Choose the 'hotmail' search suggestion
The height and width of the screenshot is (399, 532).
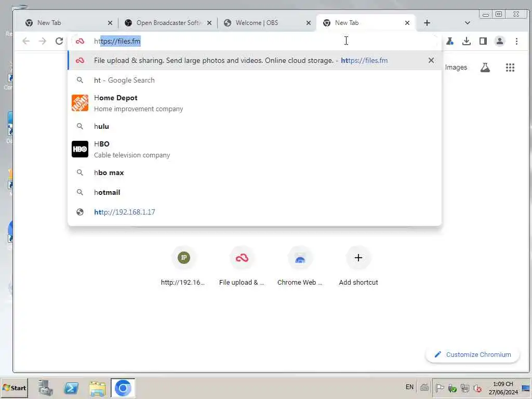click(x=255, y=192)
